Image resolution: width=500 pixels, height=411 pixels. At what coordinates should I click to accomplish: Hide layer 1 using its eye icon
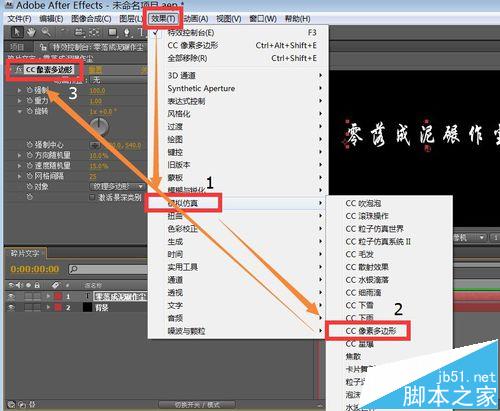coord(12,296)
